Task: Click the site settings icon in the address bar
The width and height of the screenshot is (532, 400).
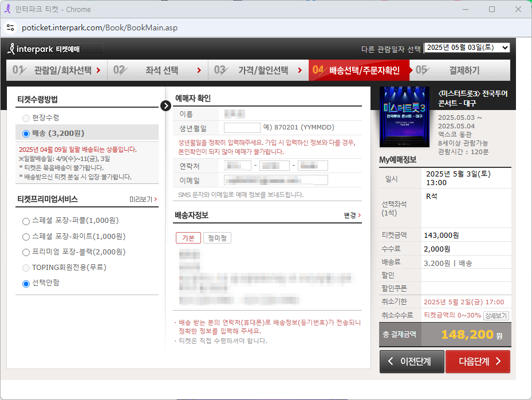Action: coord(11,27)
